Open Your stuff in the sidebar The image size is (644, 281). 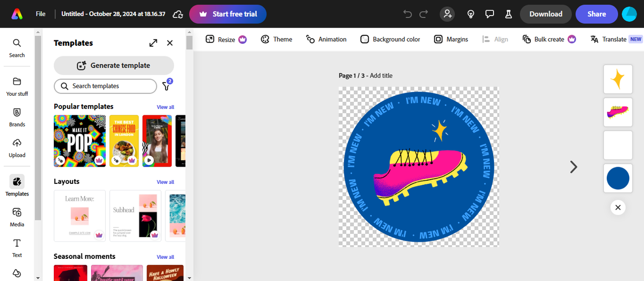(17, 87)
